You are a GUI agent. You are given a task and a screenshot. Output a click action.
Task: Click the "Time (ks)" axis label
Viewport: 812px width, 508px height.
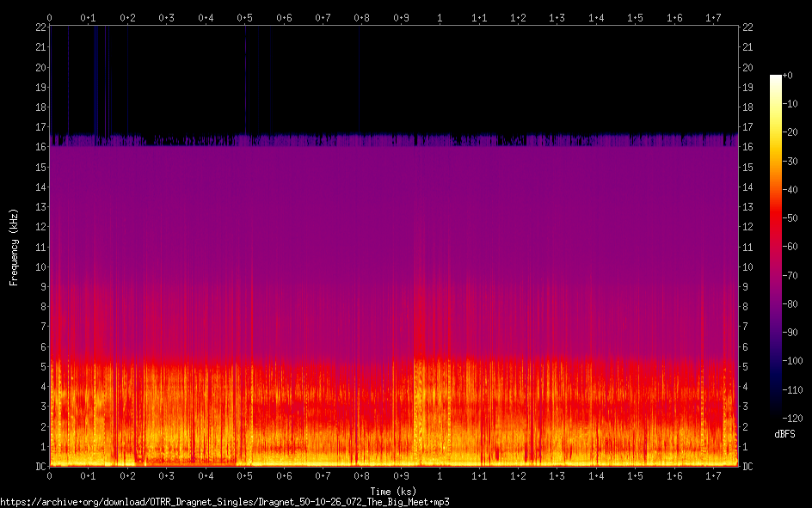(393, 491)
